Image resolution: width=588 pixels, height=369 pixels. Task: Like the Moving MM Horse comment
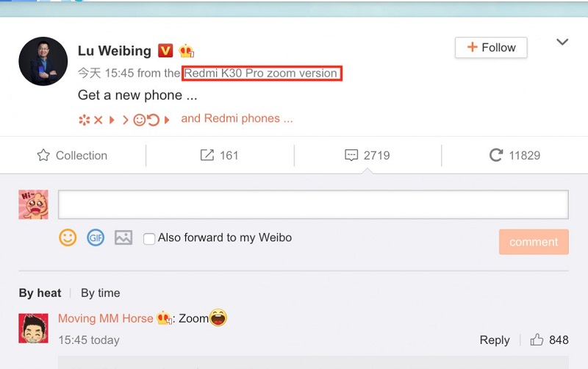coord(537,340)
